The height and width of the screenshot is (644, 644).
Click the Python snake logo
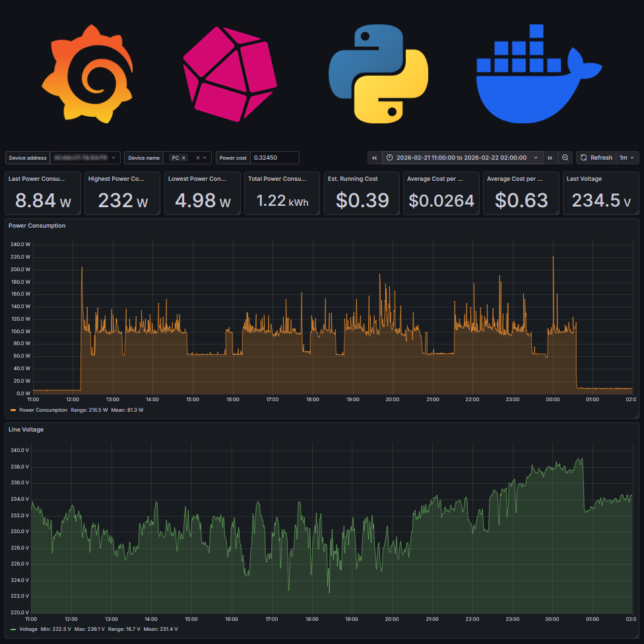[x=378, y=74]
